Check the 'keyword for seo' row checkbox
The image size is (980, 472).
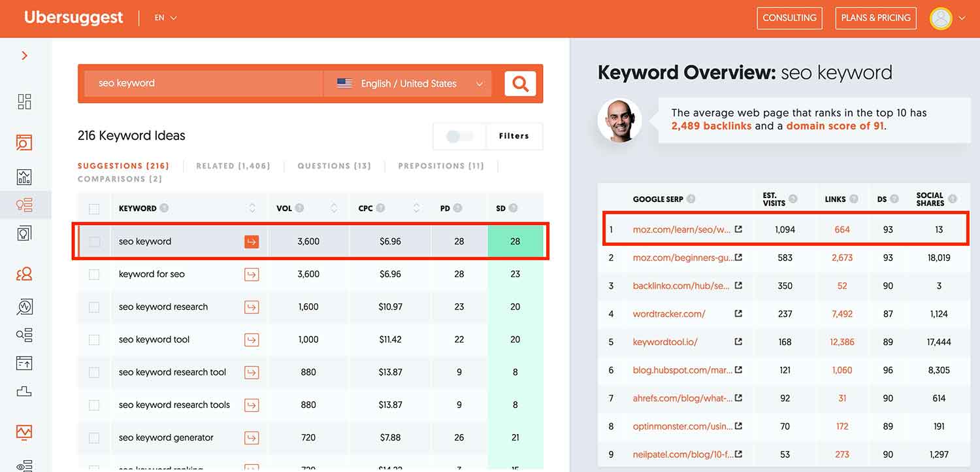tap(94, 275)
